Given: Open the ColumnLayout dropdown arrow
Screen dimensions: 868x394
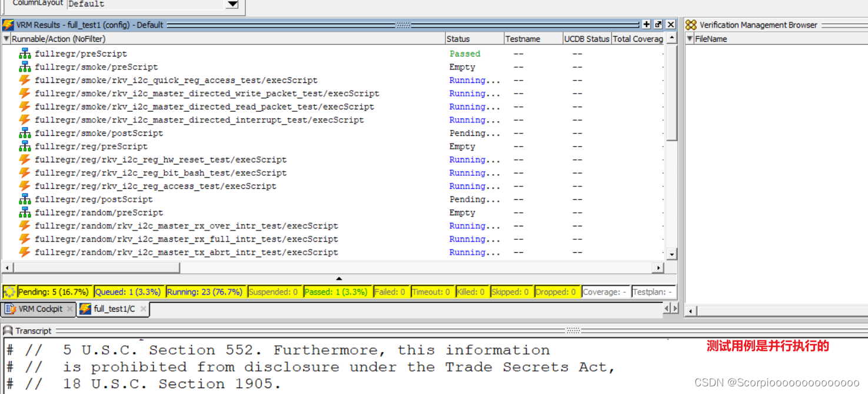Looking at the screenshot, I should point(232,4).
